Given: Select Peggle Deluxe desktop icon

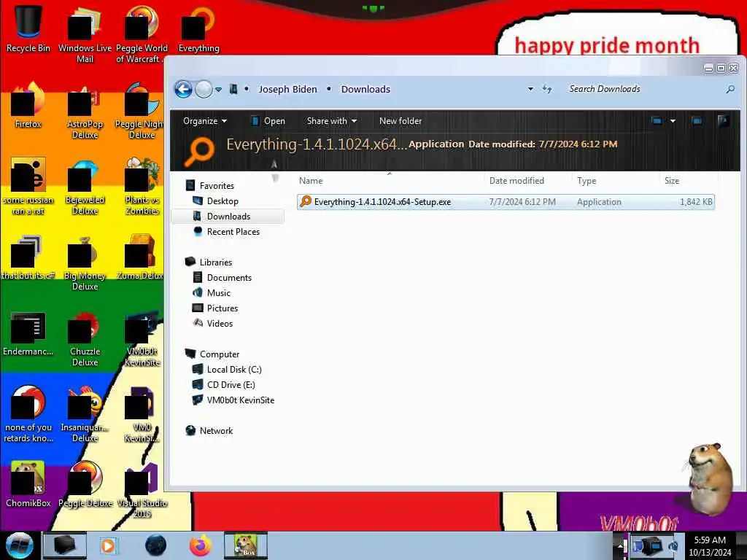Looking at the screenshot, I should pos(85,484).
